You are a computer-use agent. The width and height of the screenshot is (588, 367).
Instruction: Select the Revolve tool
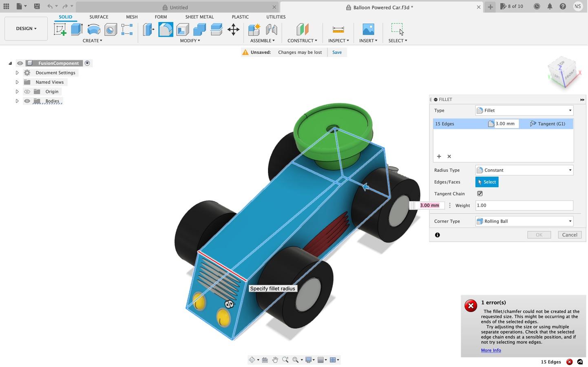[94, 29]
